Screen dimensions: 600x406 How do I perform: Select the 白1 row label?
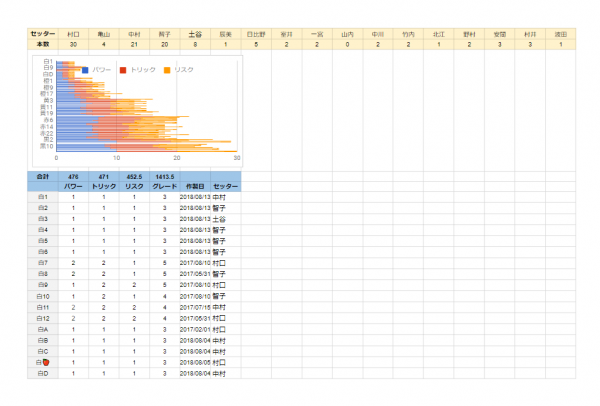(x=42, y=197)
